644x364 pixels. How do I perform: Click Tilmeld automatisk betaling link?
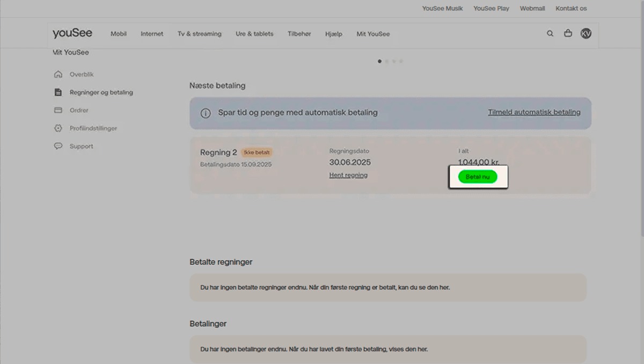tap(534, 112)
